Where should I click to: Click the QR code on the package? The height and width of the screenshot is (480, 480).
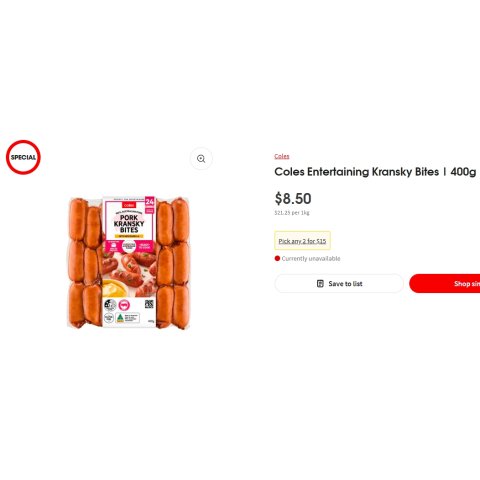click(x=149, y=304)
